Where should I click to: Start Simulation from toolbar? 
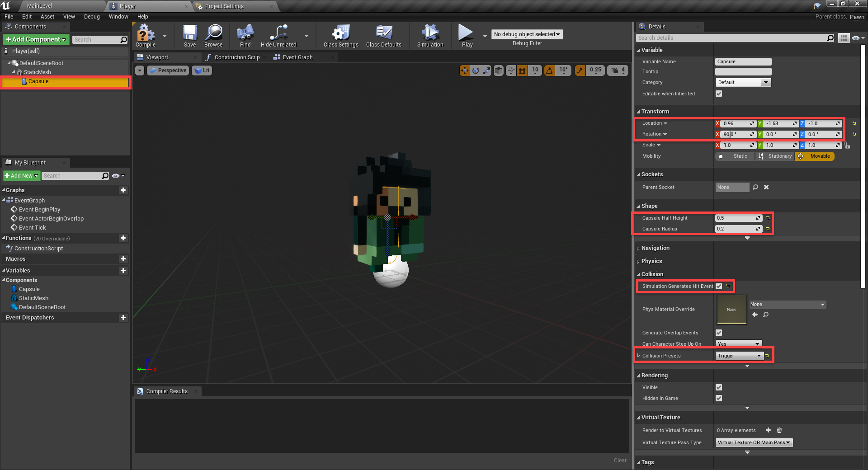(x=430, y=36)
